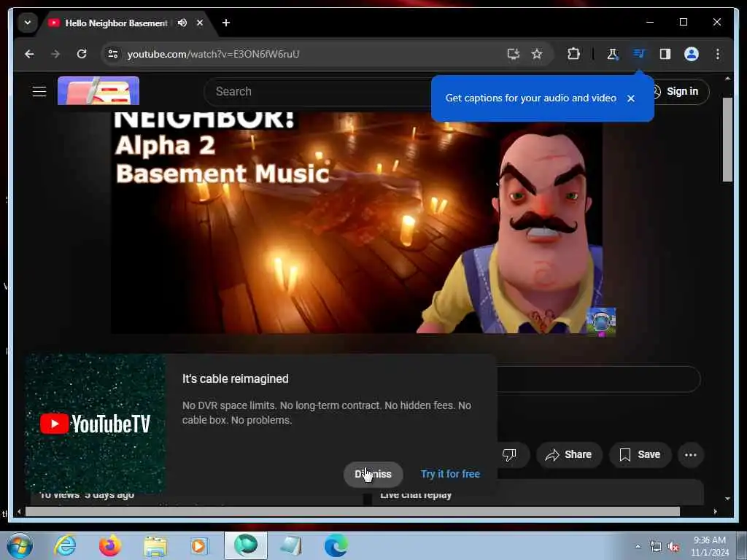Screen dimensions: 747x560
Task: Dismiss the YouTube TV promo
Action: [373, 474]
